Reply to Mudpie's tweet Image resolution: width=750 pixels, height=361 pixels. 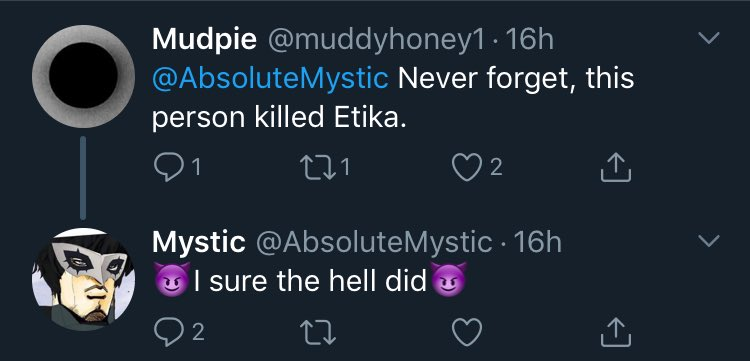[x=165, y=168]
